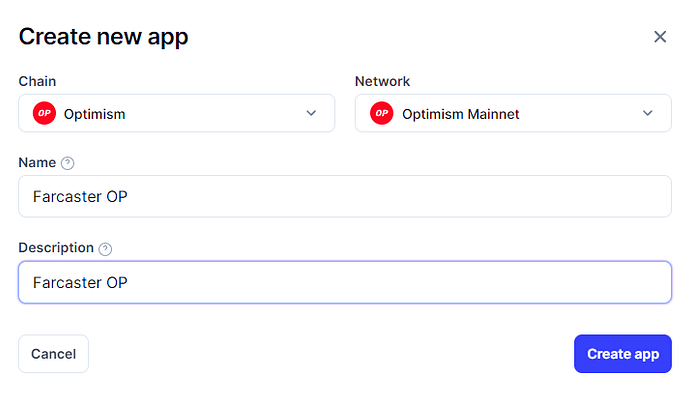Click the red OP logo in Network selector
The width and height of the screenshot is (687, 400).
point(382,113)
